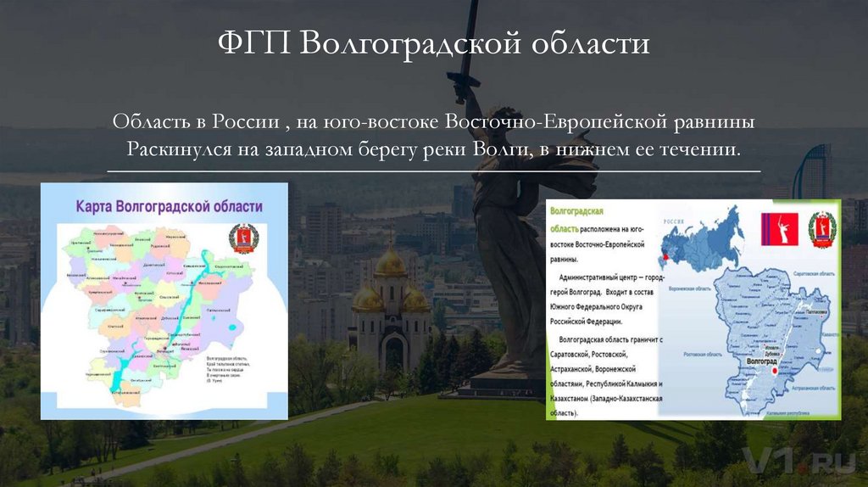This screenshot has width=868, height=487.
Task: Click the Палласовка label on blue map
Action: tap(817, 312)
